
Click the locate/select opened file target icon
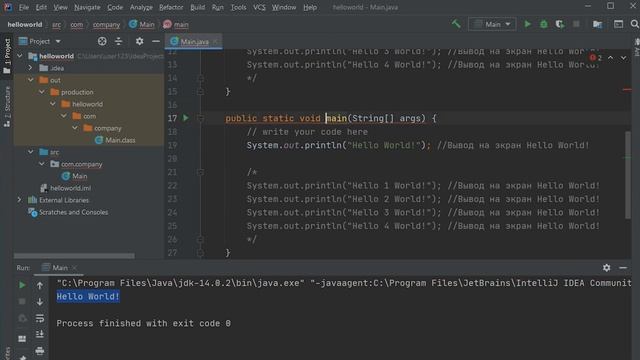[x=102, y=41]
